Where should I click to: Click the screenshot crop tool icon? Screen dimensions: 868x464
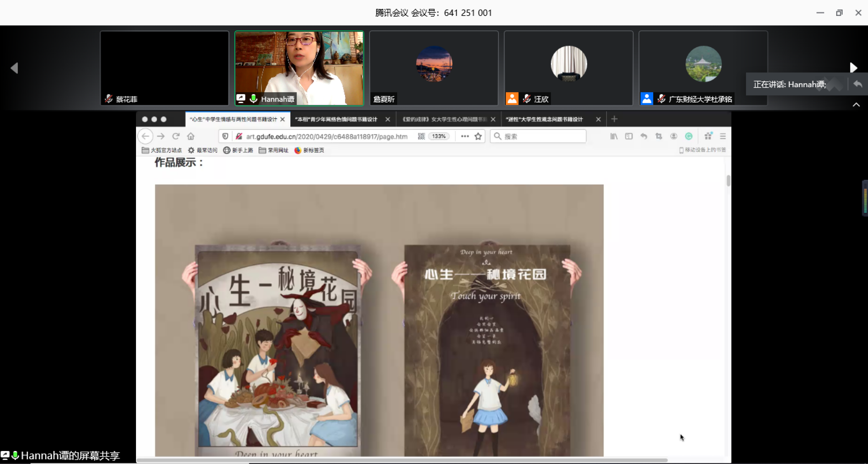point(659,136)
